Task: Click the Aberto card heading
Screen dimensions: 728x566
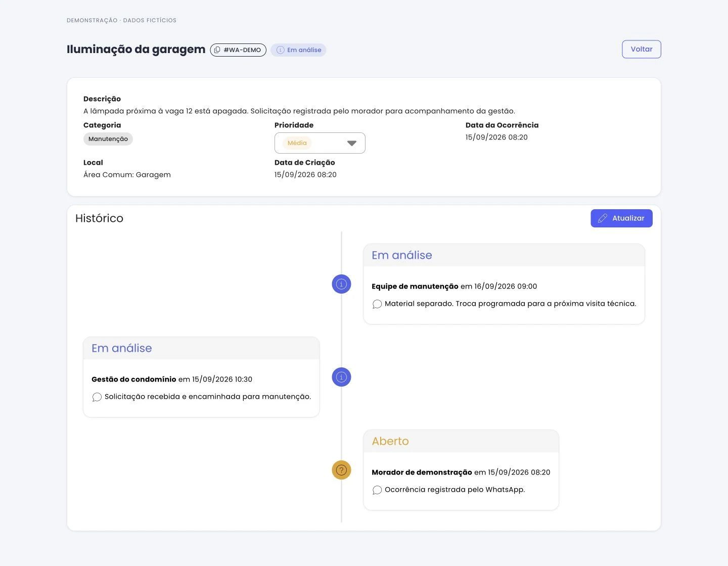Action: tap(390, 441)
